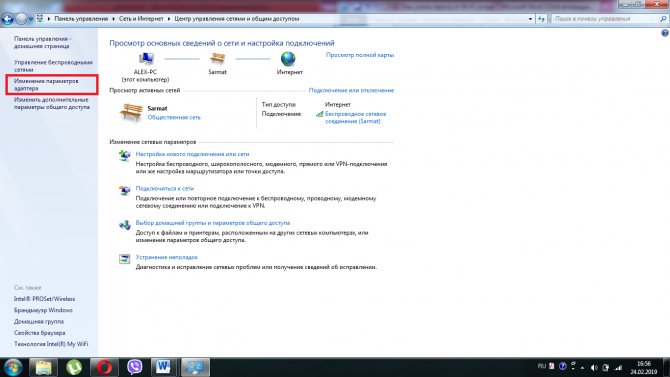670x377 pixels.
Task: Click the Sarmat bench icon in network map
Action: [217, 59]
